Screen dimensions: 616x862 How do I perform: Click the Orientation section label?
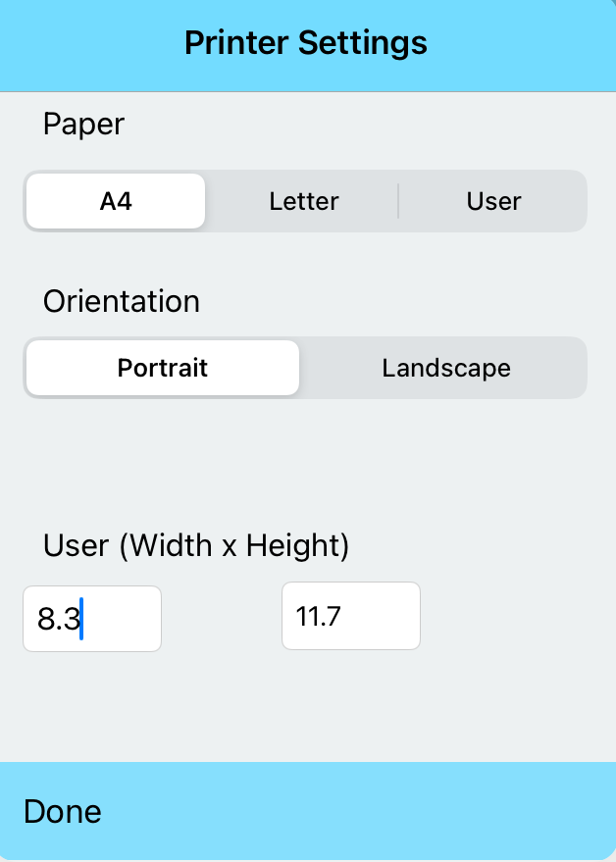(121, 302)
